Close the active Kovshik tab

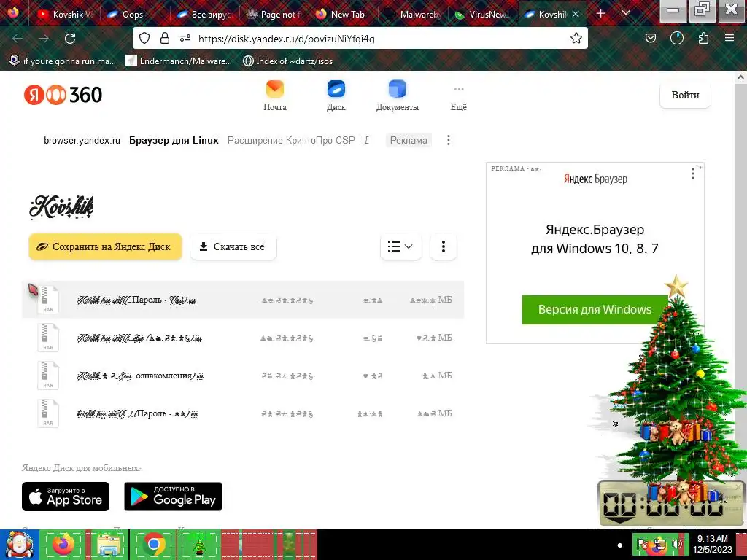point(576,15)
